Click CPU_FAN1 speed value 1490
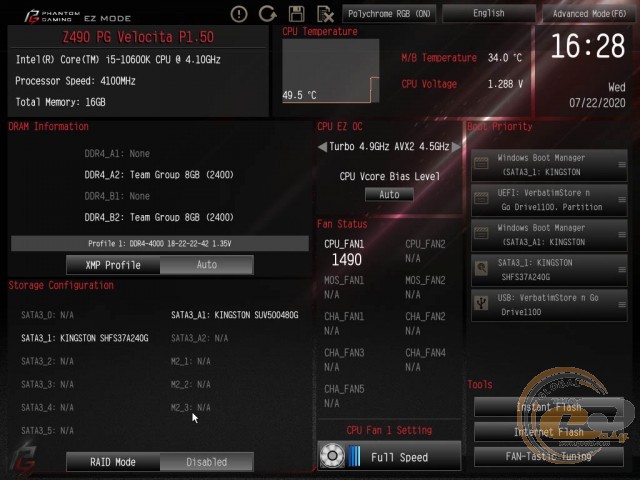Viewport: 640px width, 480px height. [346, 260]
